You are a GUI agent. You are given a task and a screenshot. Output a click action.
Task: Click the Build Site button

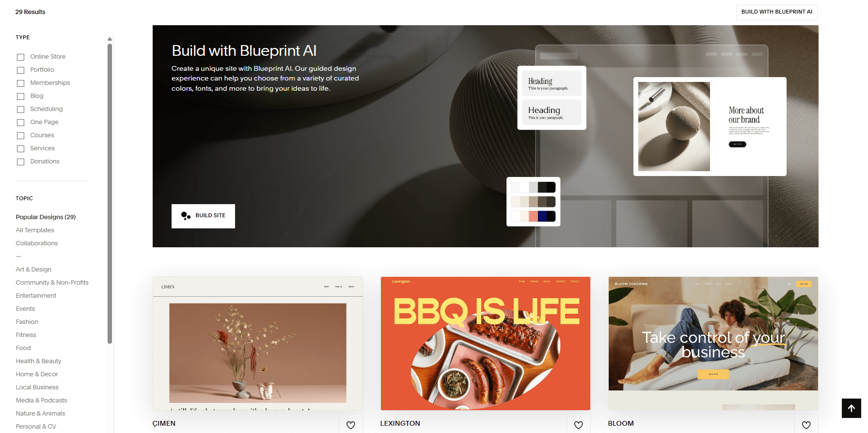pos(203,216)
